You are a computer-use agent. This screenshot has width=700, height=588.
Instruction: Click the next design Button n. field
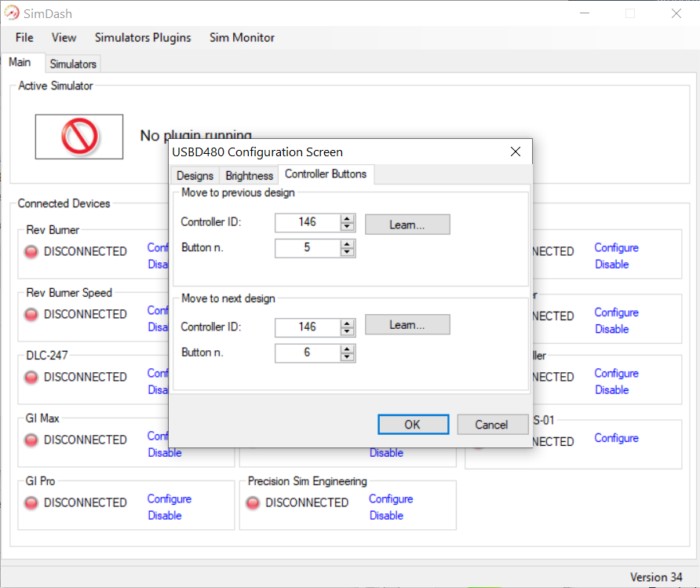tap(307, 353)
